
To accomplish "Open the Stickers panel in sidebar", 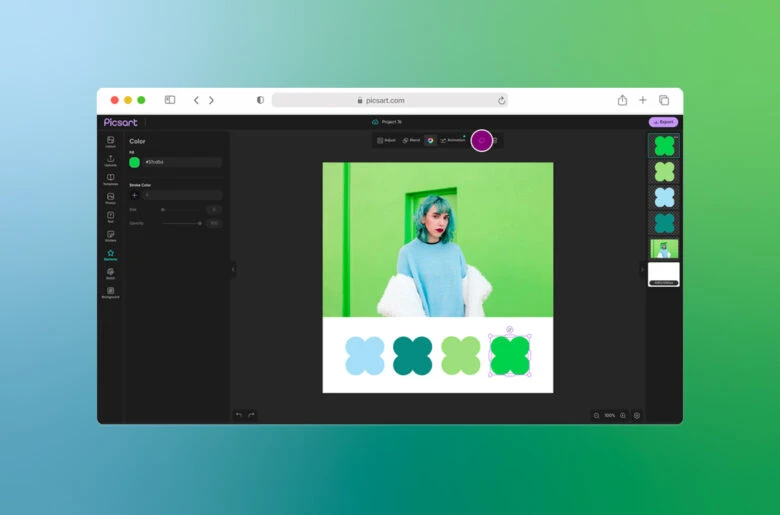I will click(x=110, y=236).
